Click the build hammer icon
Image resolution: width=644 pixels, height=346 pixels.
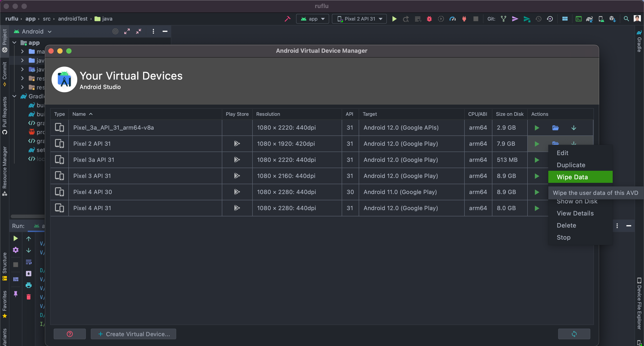click(288, 19)
